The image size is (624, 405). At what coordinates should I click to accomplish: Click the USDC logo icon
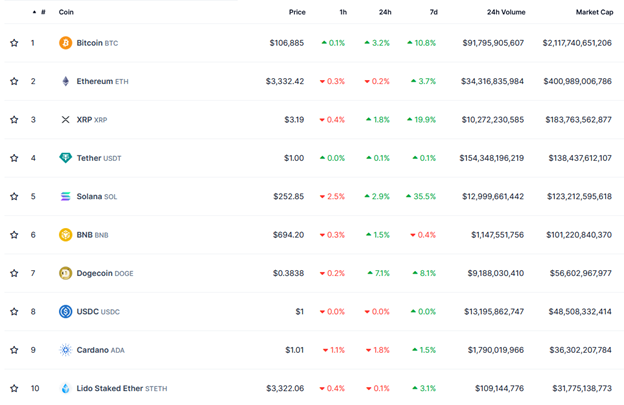(x=66, y=312)
